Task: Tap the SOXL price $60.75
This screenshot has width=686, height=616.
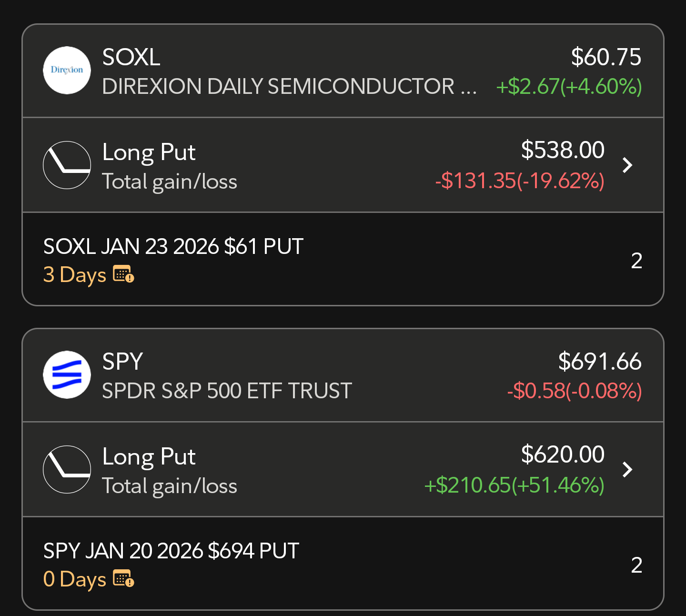Action: (x=606, y=57)
